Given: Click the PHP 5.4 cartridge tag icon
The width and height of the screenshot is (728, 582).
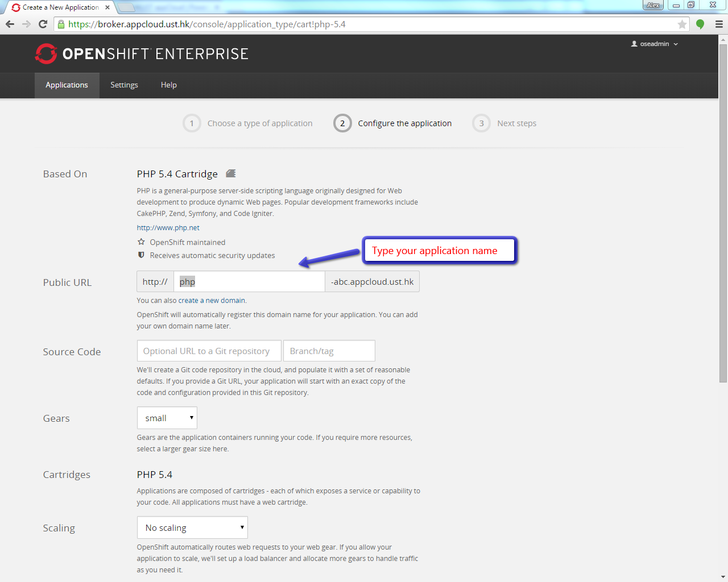Looking at the screenshot, I should 231,173.
